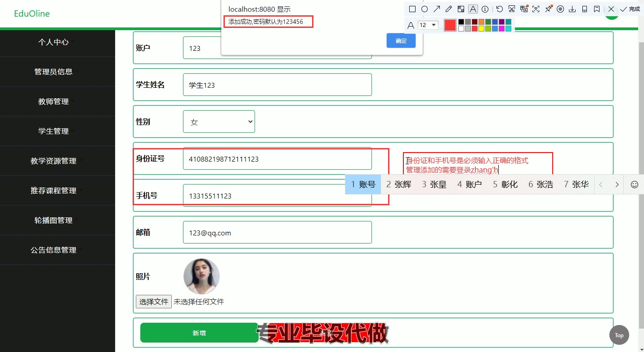Pick the cyan color swatch

click(508, 28)
